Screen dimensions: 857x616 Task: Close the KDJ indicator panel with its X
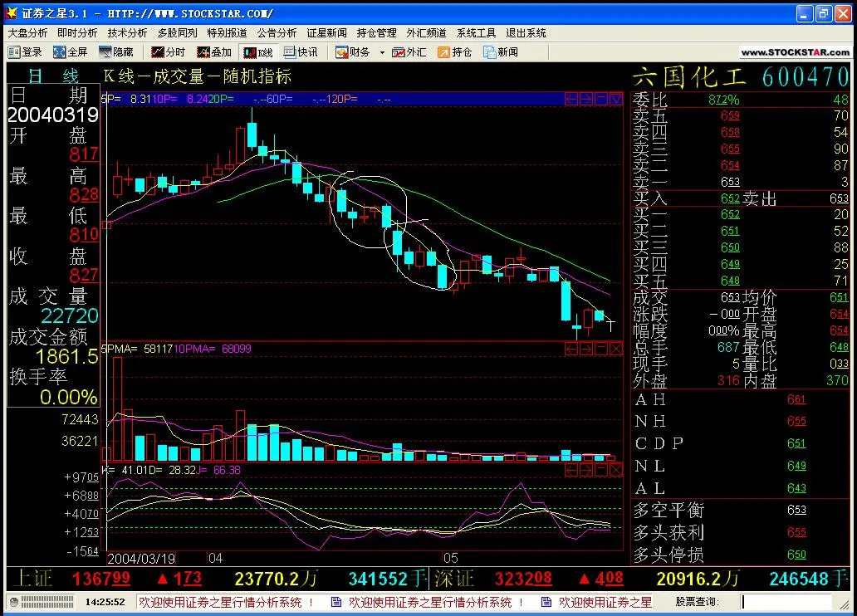click(x=615, y=470)
